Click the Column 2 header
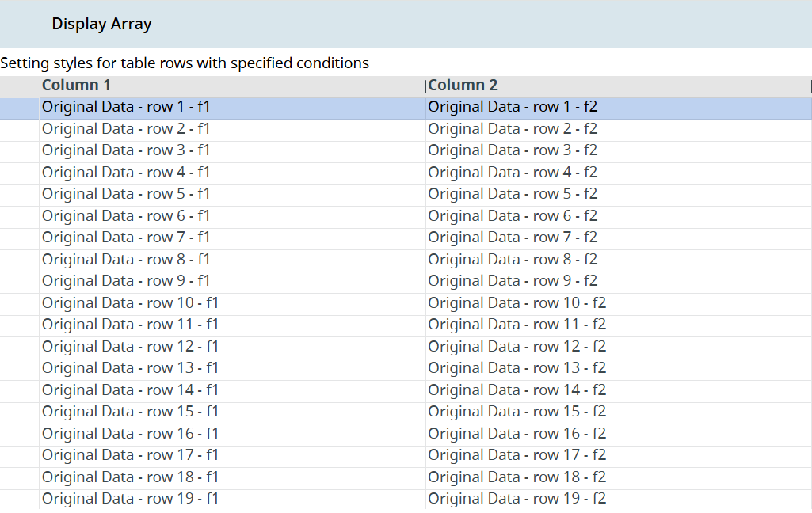The width and height of the screenshot is (812, 513). point(463,85)
